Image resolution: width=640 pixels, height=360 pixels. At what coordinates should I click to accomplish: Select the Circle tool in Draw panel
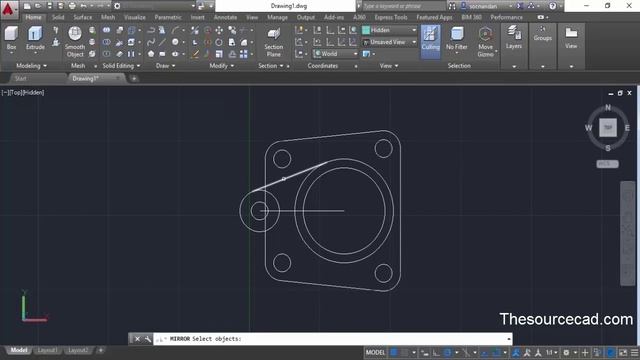click(x=175, y=42)
